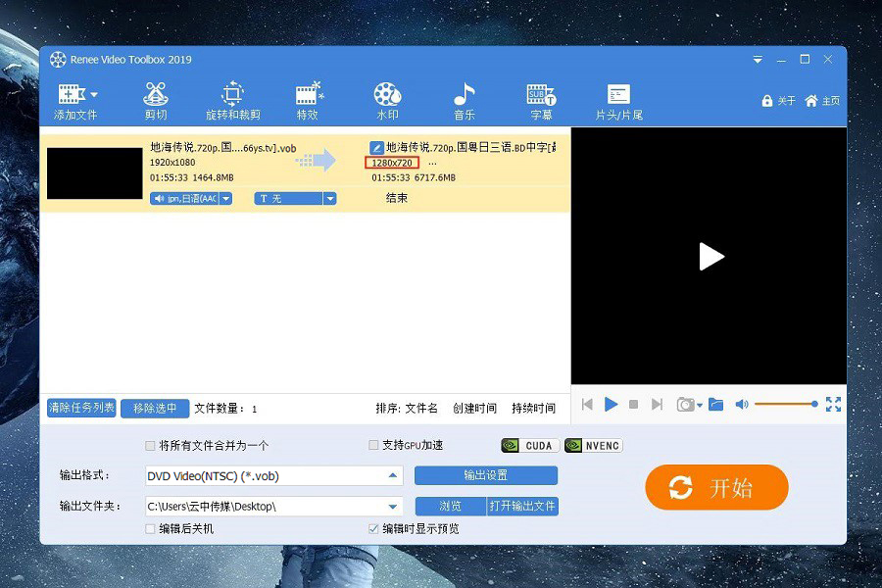Skip to previous in preview controls
The width and height of the screenshot is (882, 588).
[x=588, y=404]
